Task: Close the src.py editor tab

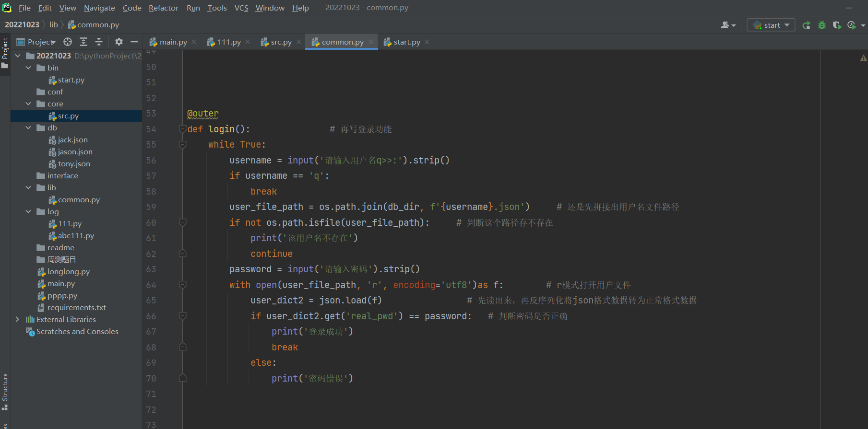Action: coord(298,42)
